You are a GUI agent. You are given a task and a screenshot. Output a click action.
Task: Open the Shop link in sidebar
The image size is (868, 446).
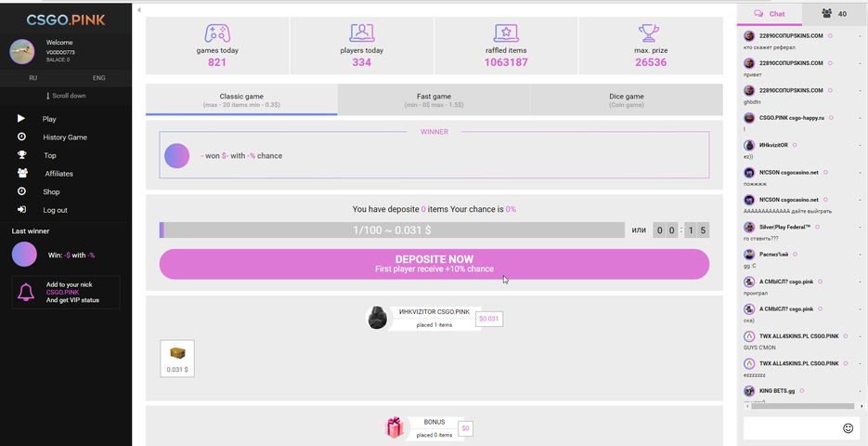point(51,192)
